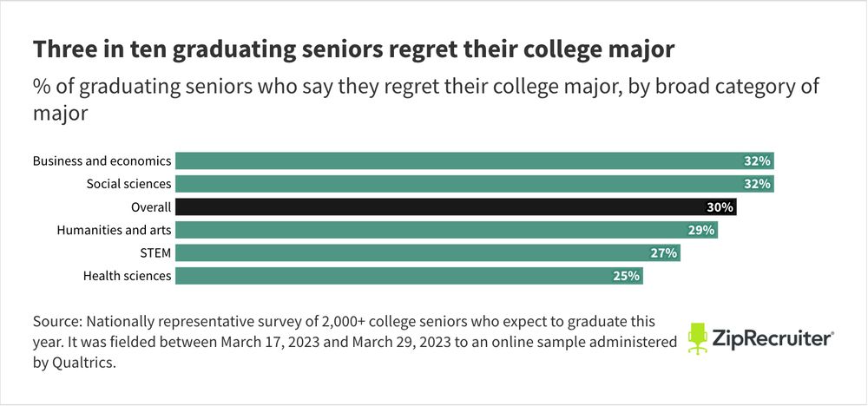The image size is (868, 406).
Task: Click the 30% value on Overall bar
Action: coord(721,207)
